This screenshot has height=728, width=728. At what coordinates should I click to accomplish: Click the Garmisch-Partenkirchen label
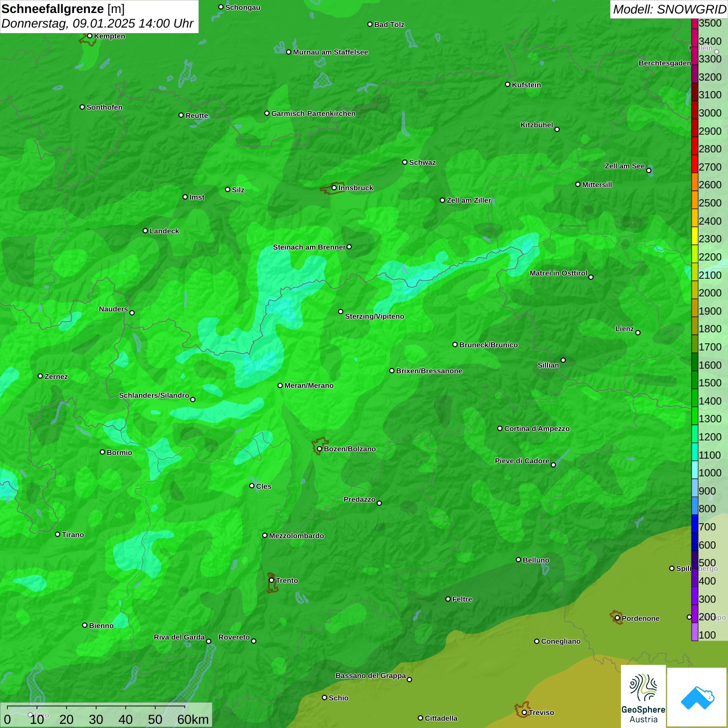[314, 113]
